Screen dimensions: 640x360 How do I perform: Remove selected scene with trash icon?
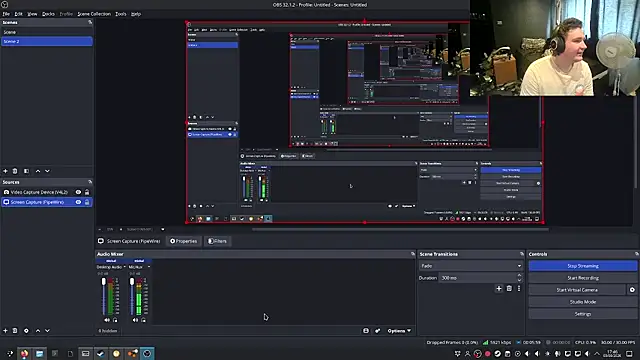[x=15, y=171]
